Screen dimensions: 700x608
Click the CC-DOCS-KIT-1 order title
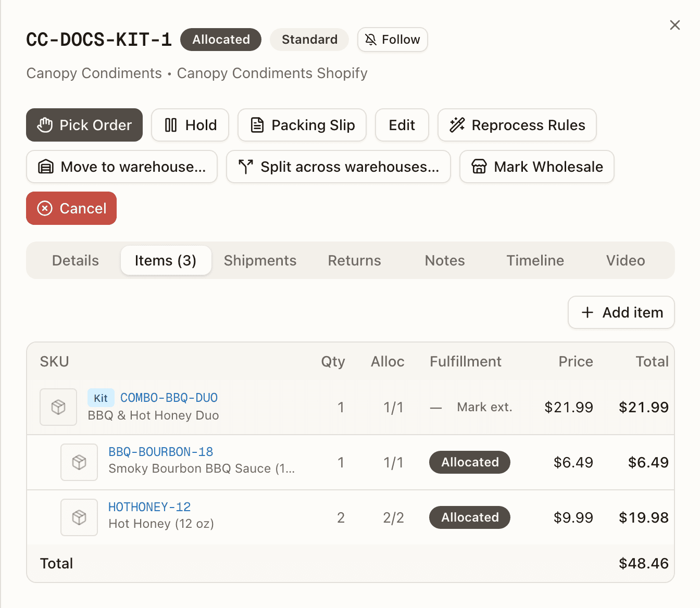coord(99,40)
